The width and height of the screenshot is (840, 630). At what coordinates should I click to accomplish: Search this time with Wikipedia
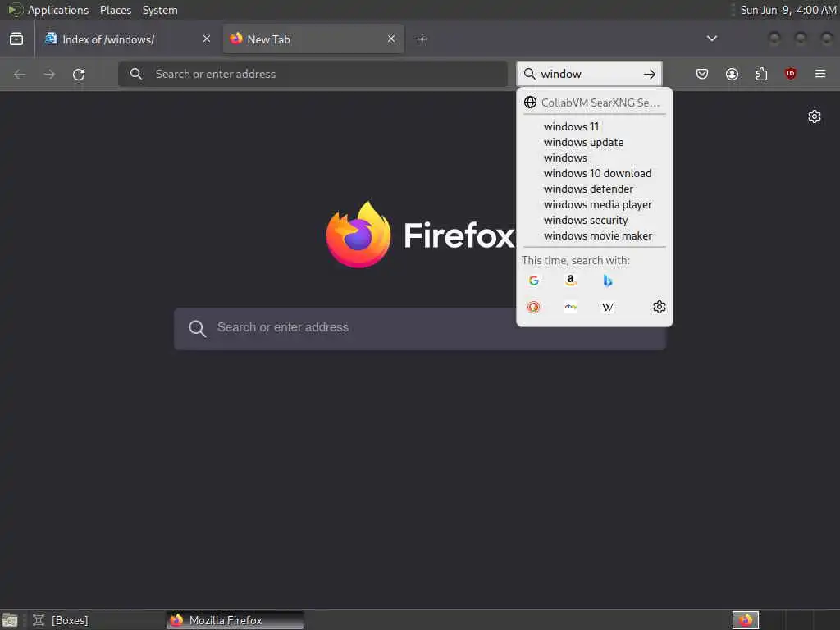pos(608,307)
